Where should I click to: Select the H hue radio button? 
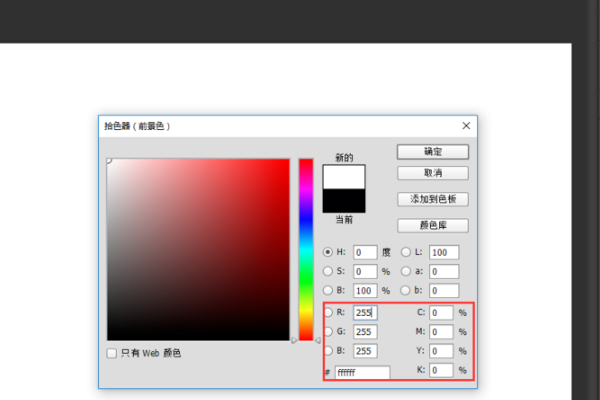click(x=328, y=252)
